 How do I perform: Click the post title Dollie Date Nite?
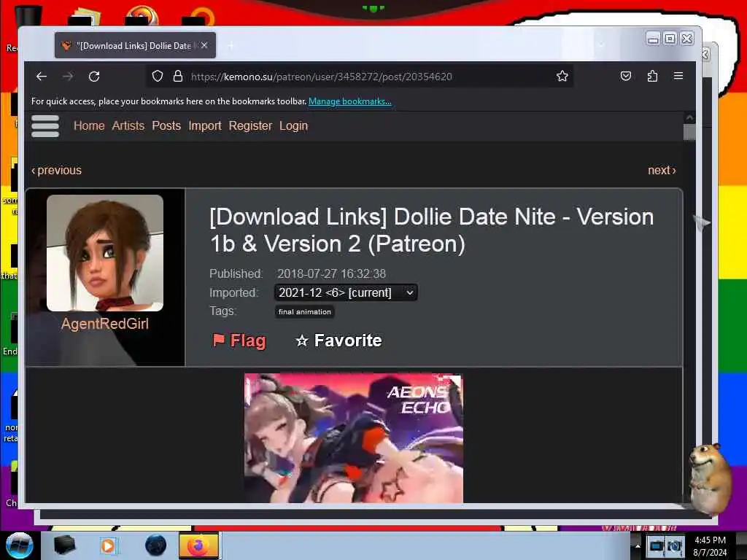[x=431, y=230]
